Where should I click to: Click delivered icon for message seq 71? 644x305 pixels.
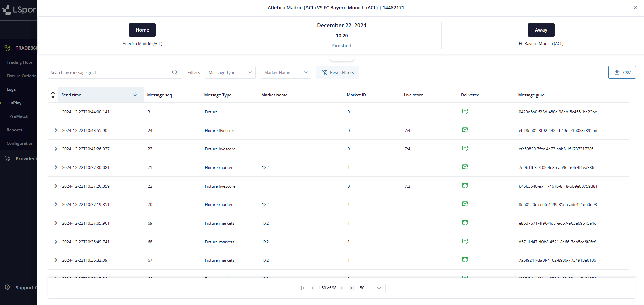465,167
